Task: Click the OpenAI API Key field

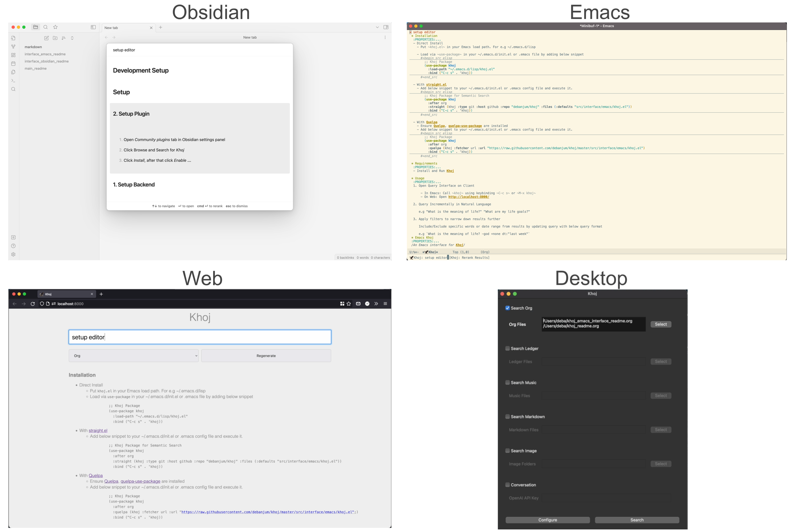Action: click(606, 498)
